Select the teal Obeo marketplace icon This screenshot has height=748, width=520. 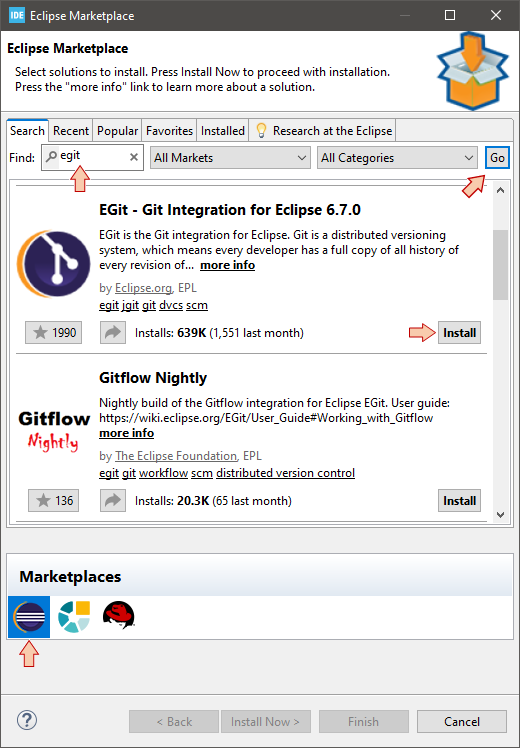tap(74, 616)
